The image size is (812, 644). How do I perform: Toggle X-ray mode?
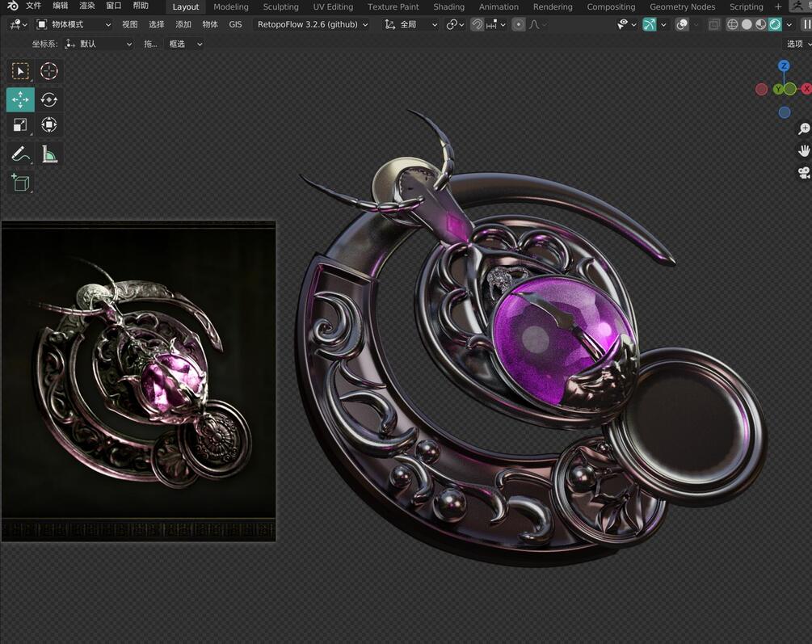pos(713,24)
